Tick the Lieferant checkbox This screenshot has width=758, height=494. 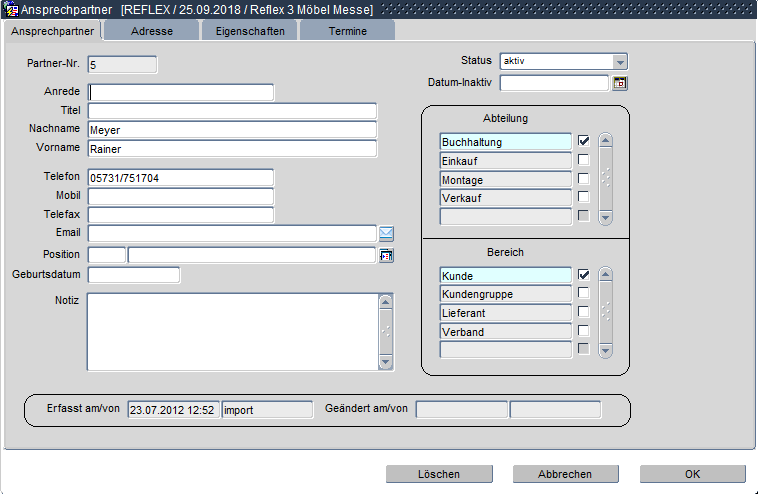[x=584, y=313]
